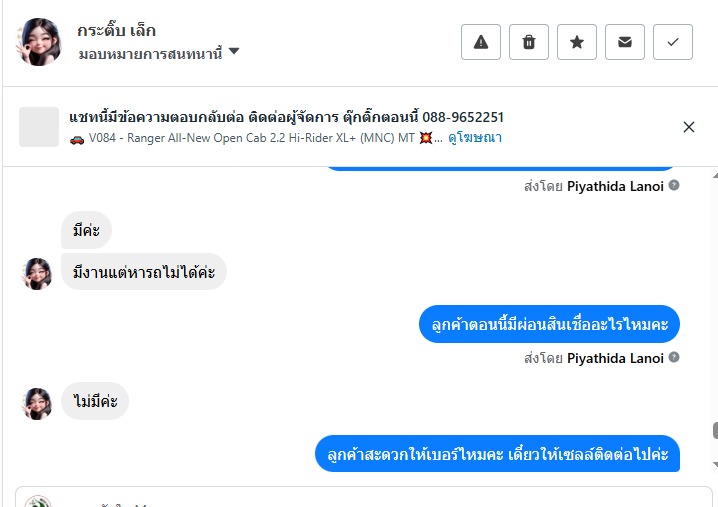Mark conversation unread with the envelope icon
This screenshot has width=718, height=507.
625,42
